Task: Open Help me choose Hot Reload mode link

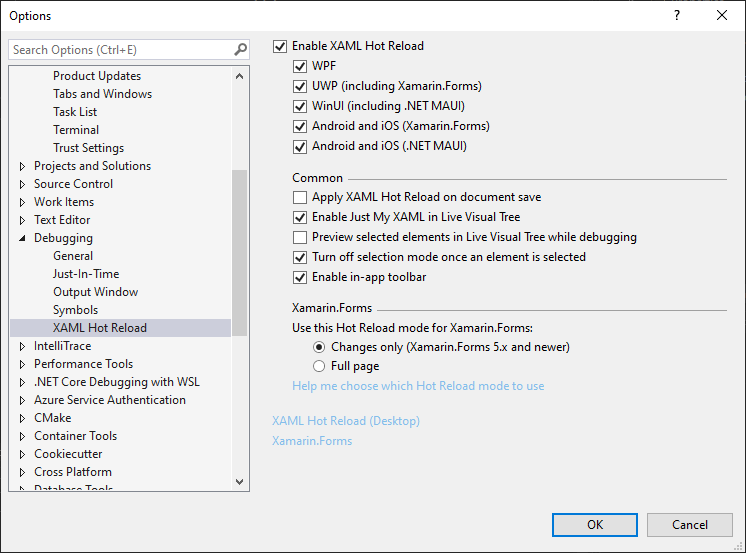Action: (418, 386)
